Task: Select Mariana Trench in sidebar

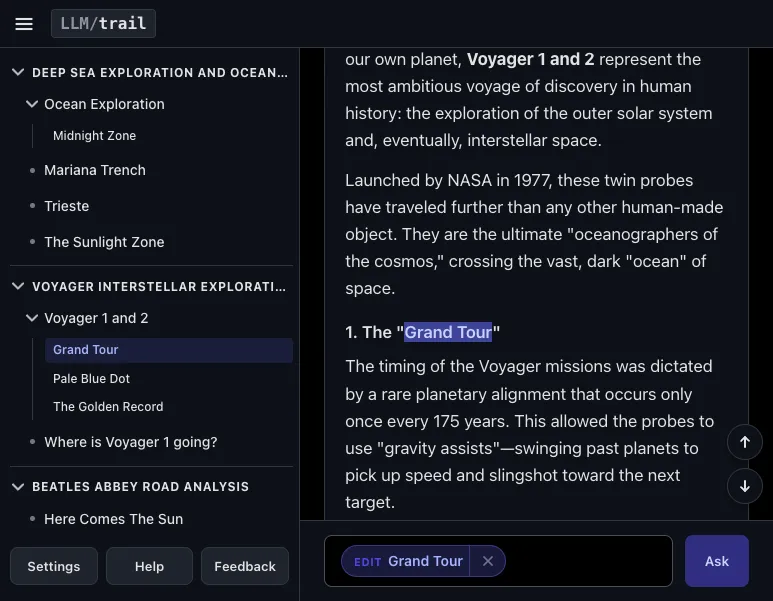Action: 95,170
